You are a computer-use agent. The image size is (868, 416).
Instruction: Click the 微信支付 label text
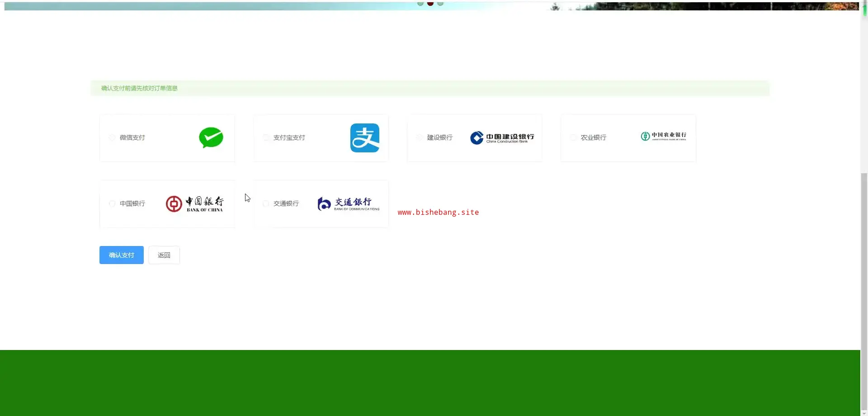132,137
